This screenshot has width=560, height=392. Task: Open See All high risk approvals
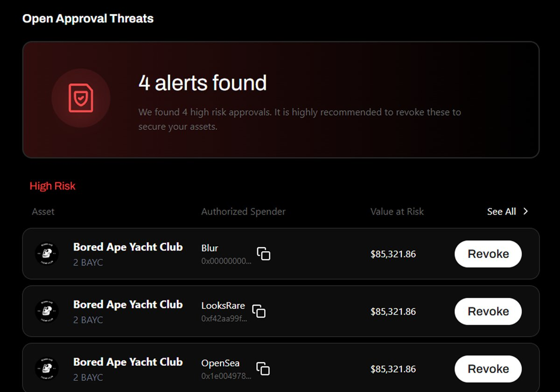(x=501, y=211)
